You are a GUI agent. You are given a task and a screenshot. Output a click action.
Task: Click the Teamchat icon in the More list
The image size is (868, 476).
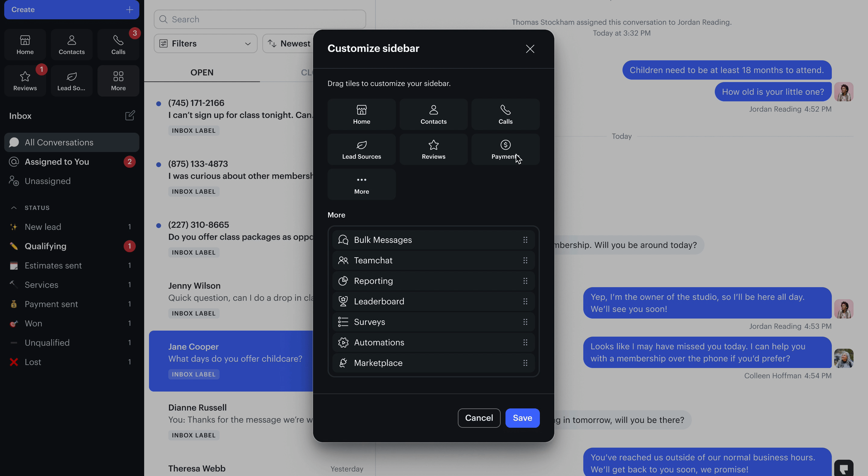tap(343, 260)
